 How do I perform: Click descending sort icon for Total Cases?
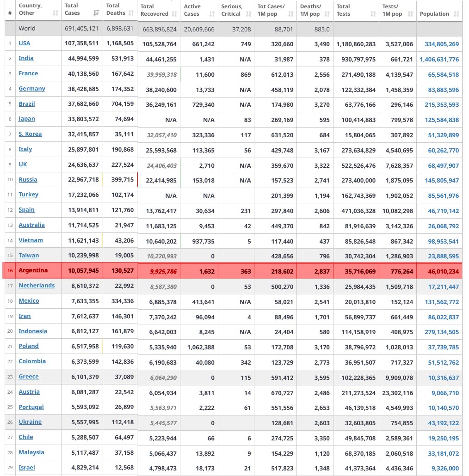coord(96,13)
